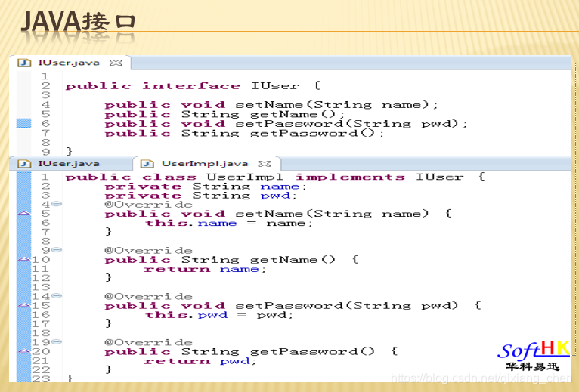Screen dimensions: 579x392
Task: Click line number 1 in UserImpl.java gutter
Action: 45,177
